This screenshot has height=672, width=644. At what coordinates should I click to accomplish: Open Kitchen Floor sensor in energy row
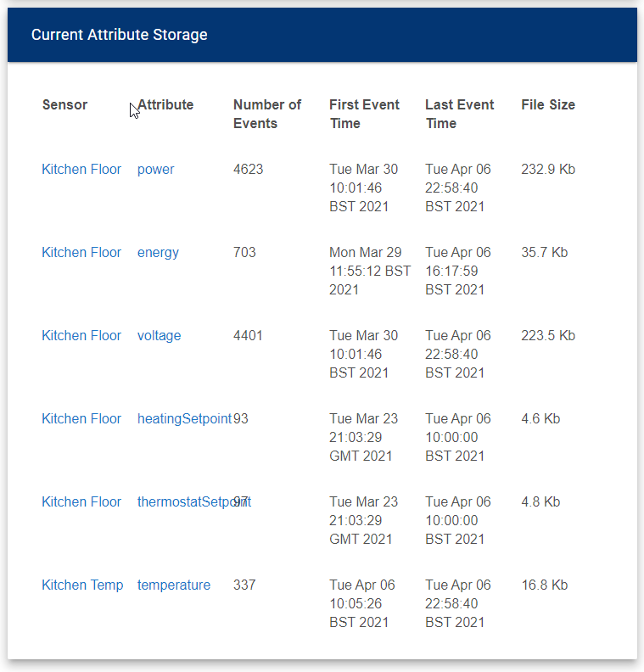pos(81,252)
